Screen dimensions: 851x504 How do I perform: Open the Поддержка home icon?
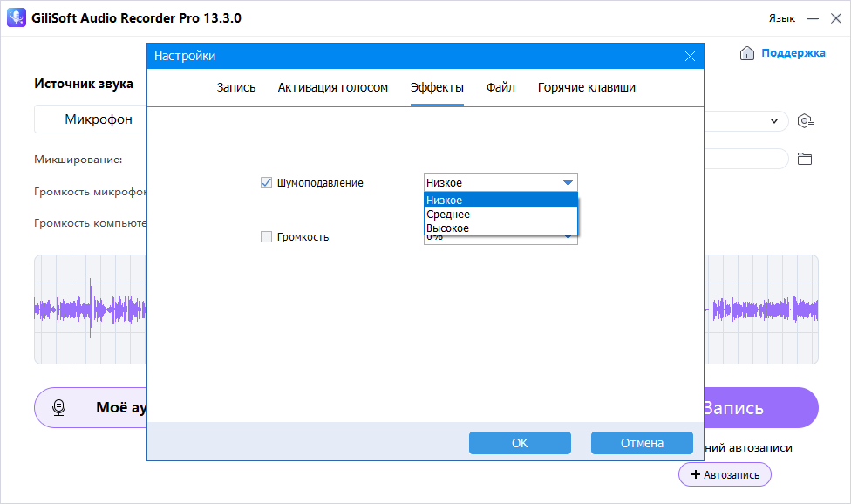(746, 53)
